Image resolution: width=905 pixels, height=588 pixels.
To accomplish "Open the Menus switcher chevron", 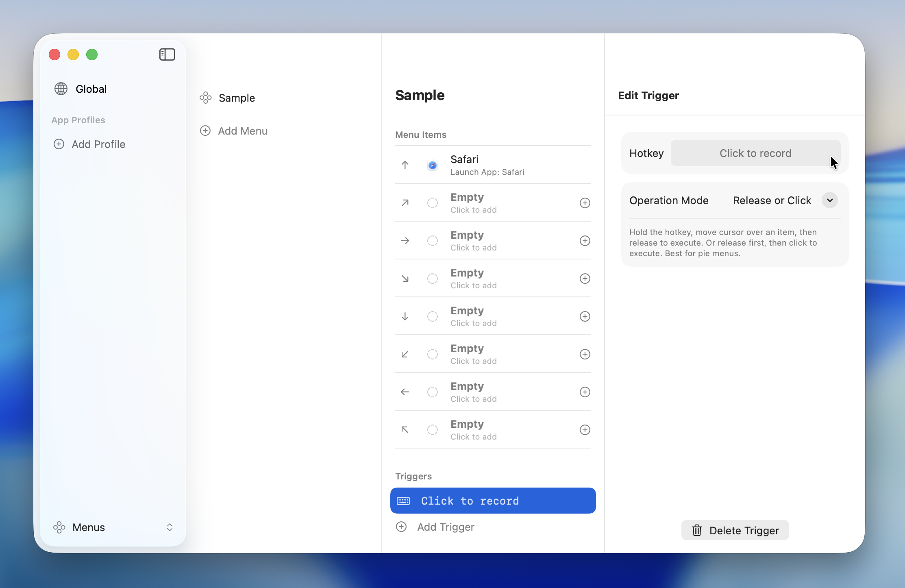I will [x=170, y=527].
